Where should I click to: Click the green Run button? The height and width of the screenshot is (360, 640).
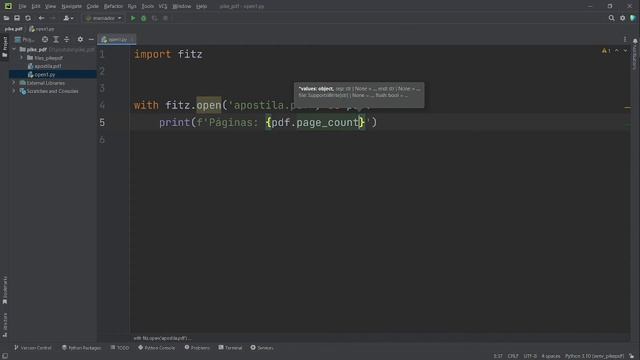pyautogui.click(x=133, y=18)
